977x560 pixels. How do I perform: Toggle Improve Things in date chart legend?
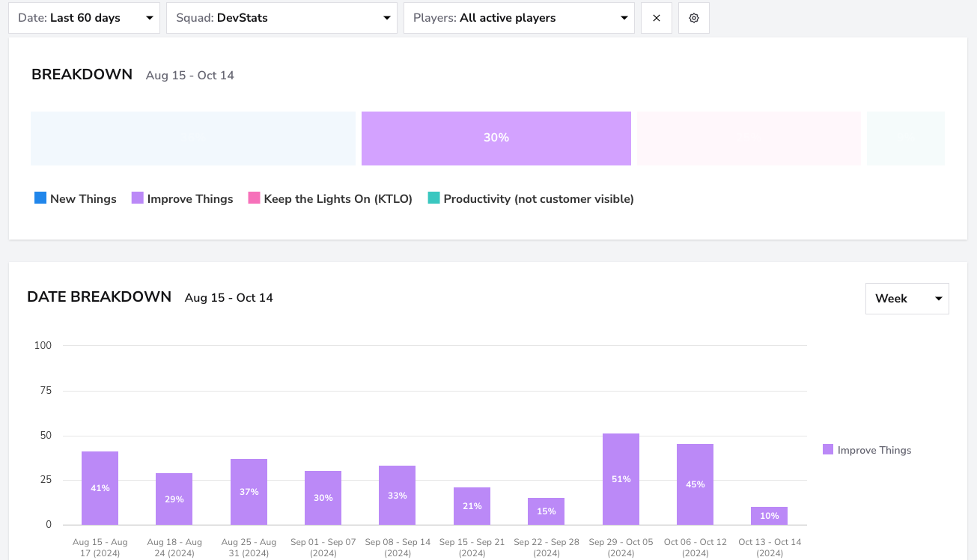point(867,450)
